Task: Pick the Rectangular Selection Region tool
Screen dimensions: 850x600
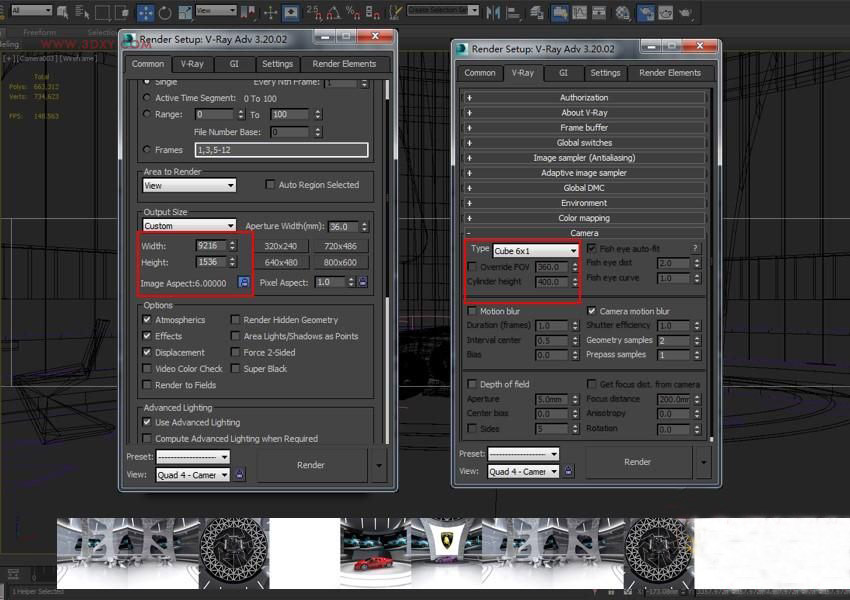Action: (x=103, y=12)
